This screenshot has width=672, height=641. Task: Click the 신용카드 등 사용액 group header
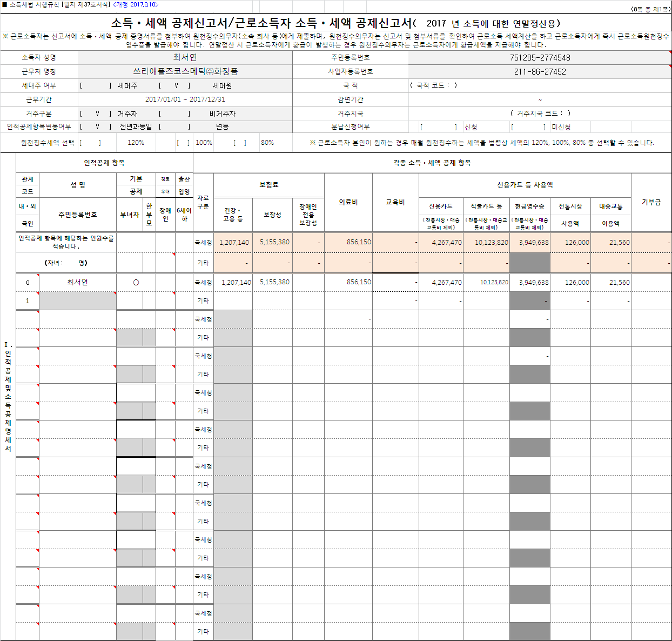tap(525, 185)
